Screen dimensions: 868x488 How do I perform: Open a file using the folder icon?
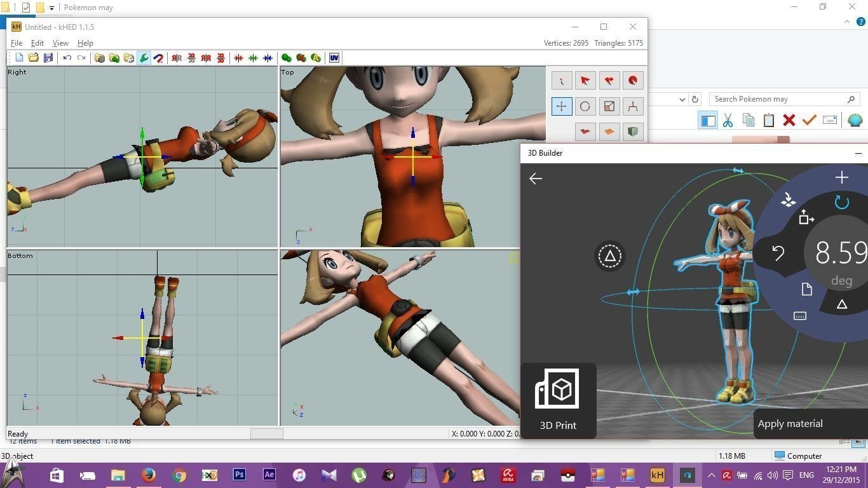[34, 58]
